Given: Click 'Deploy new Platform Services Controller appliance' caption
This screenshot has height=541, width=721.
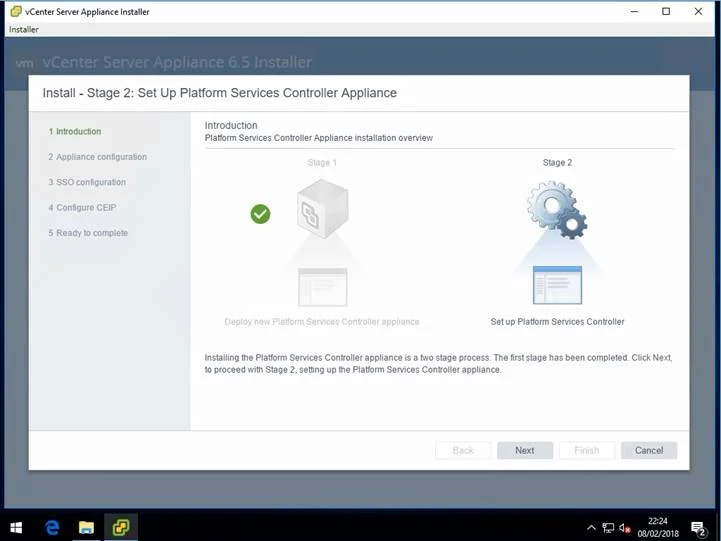Looking at the screenshot, I should click(x=322, y=322).
